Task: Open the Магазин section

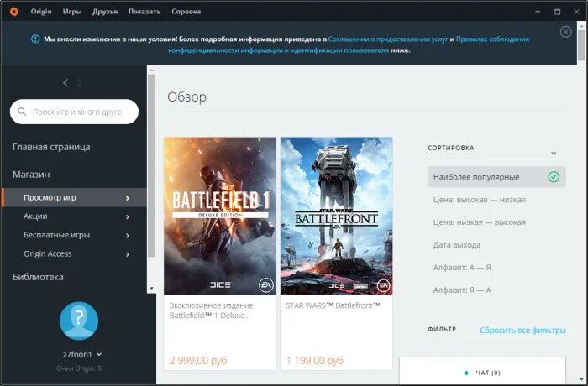Action: (31, 175)
